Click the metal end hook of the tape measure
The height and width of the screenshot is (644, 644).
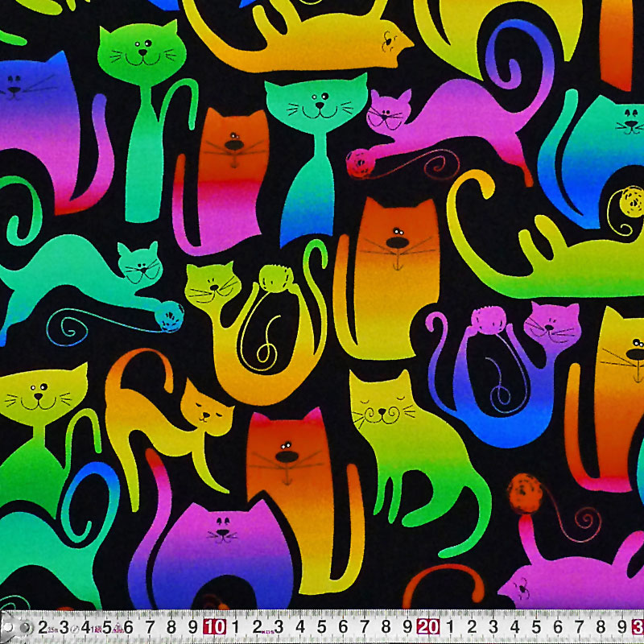click(15, 627)
